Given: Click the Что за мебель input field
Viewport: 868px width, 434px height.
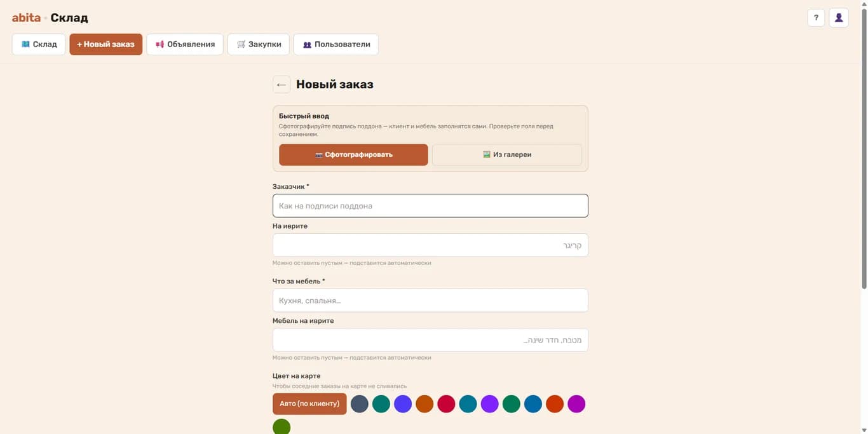Looking at the screenshot, I should click(430, 301).
